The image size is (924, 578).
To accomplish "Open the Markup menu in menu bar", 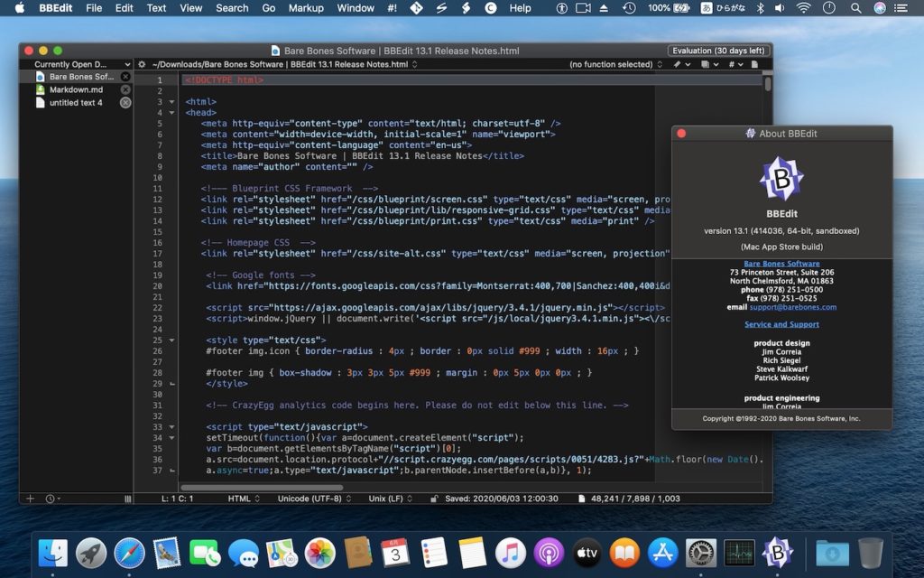I will [306, 8].
